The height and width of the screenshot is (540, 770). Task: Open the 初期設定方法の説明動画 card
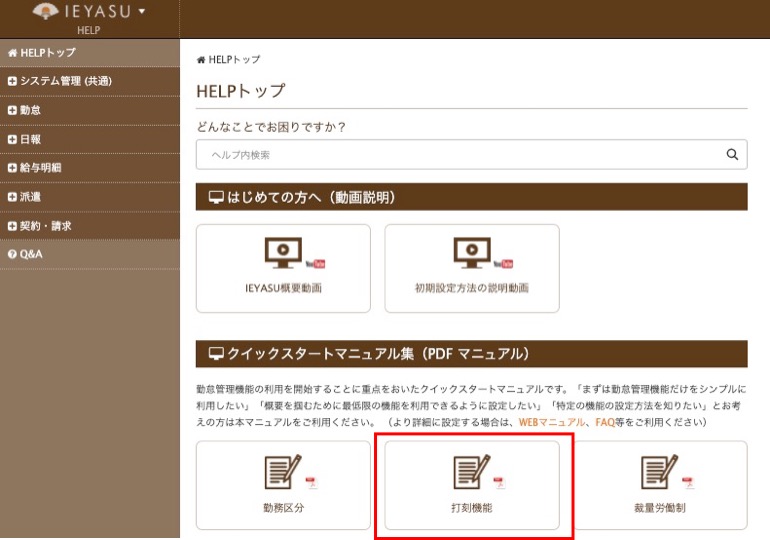pos(472,269)
